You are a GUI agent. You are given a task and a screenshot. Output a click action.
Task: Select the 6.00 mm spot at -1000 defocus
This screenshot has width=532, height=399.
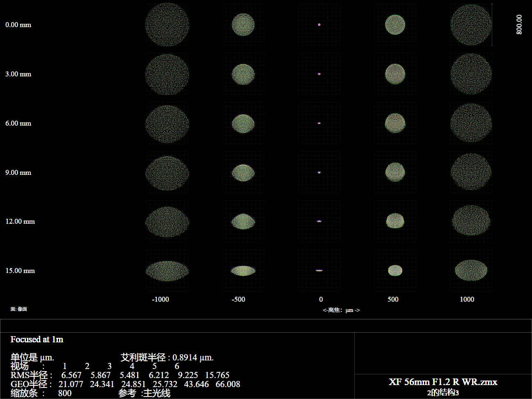(x=167, y=124)
